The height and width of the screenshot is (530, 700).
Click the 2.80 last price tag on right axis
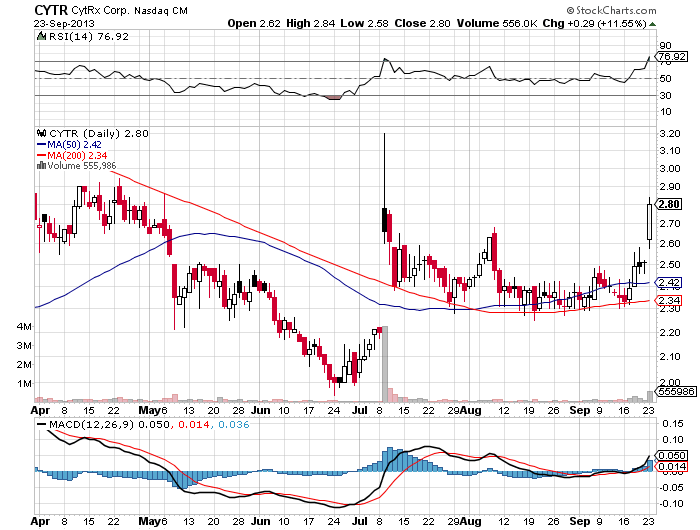[668, 204]
